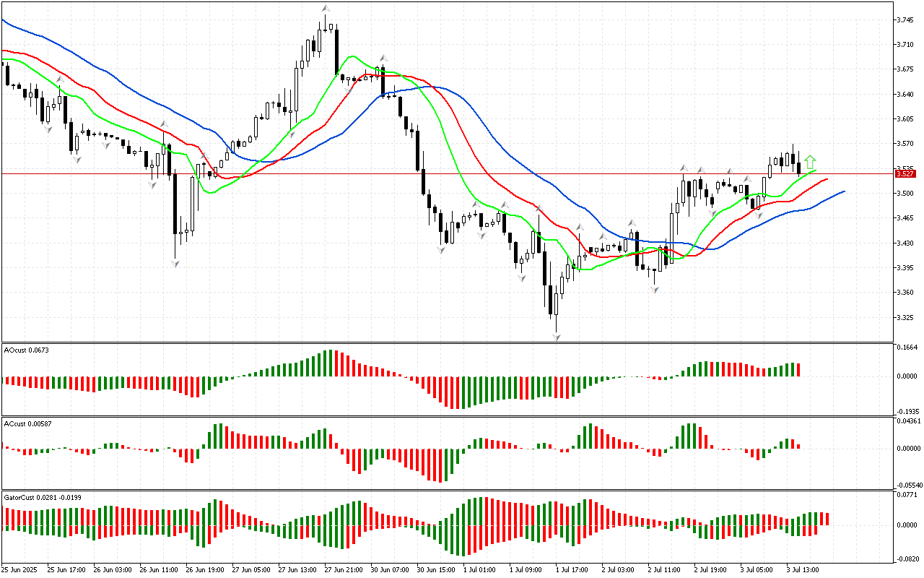The height and width of the screenshot is (578, 924).
Task: Click the red 3.527 current price tag
Action: [905, 173]
